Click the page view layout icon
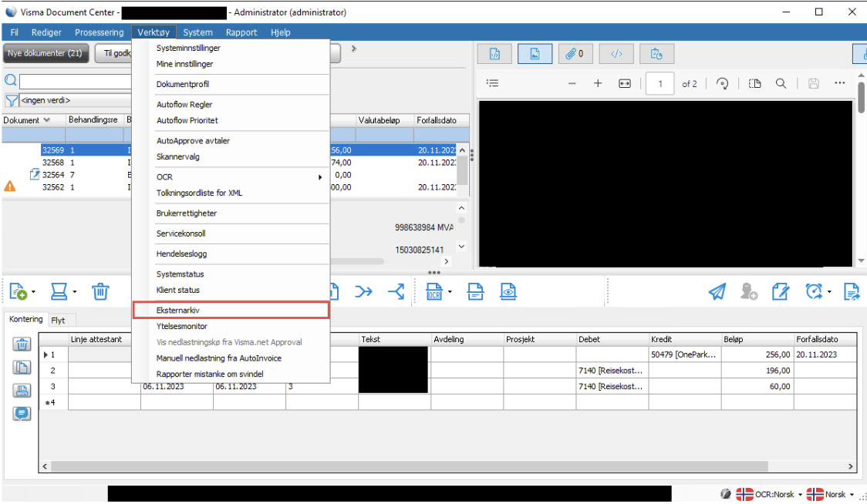 [x=754, y=83]
